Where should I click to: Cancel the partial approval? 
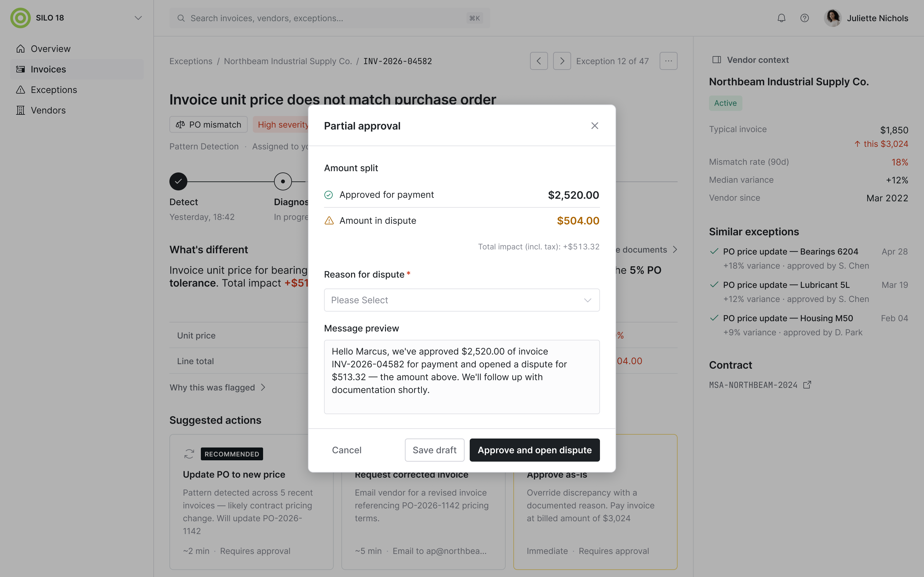tap(346, 450)
